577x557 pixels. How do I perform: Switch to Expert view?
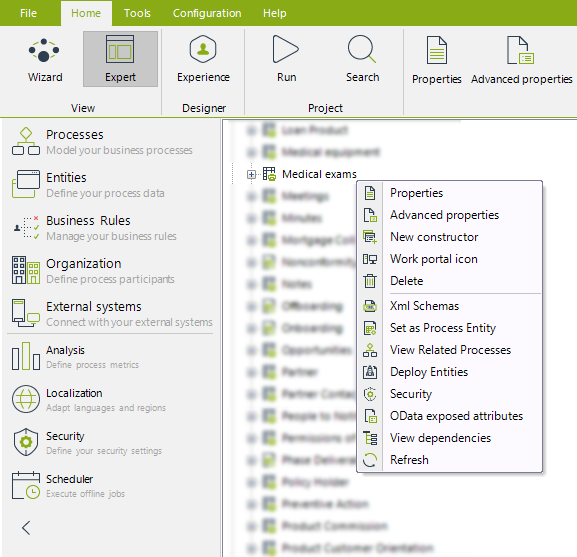pyautogui.click(x=120, y=59)
